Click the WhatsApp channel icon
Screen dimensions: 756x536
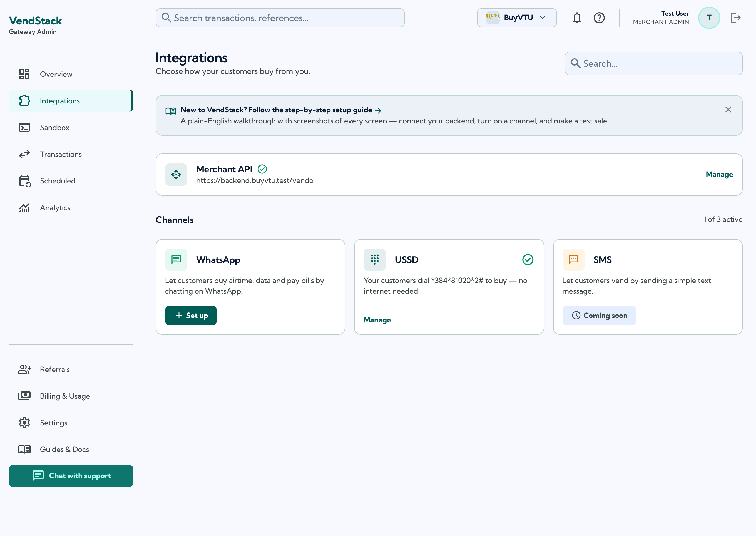point(176,259)
